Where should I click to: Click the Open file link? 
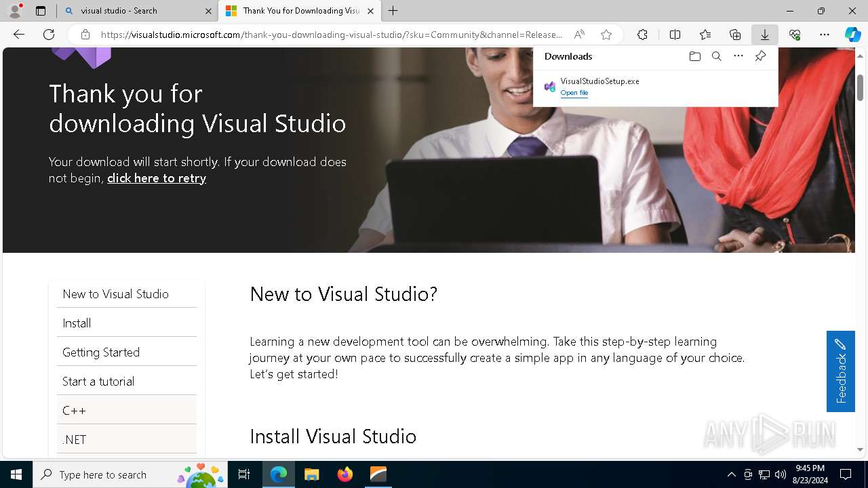point(574,93)
